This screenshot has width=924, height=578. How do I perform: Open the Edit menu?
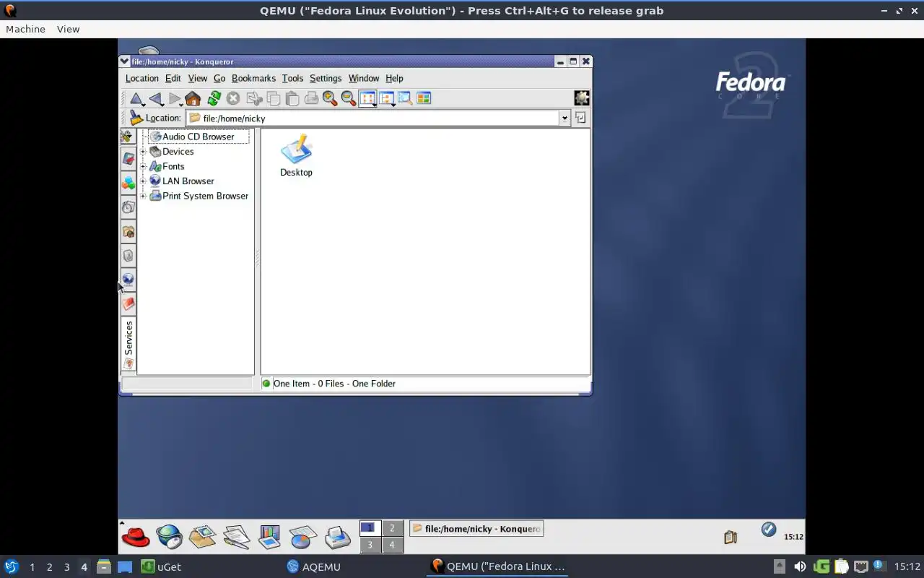tap(173, 78)
